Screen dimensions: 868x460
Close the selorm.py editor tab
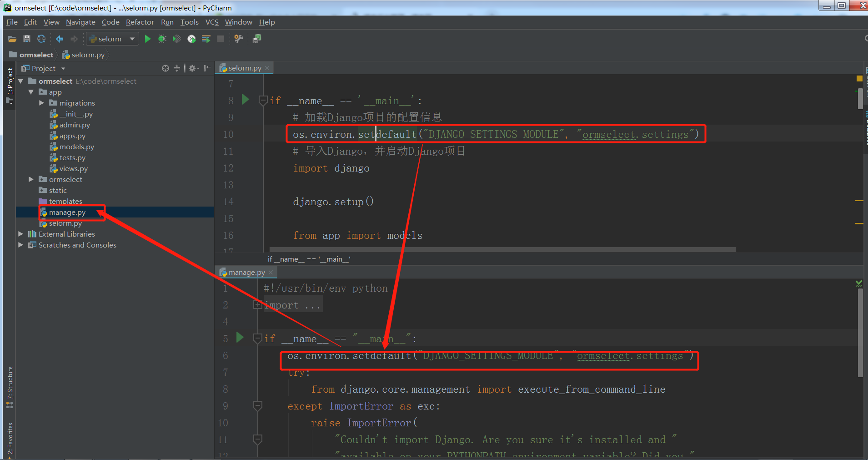tap(267, 68)
